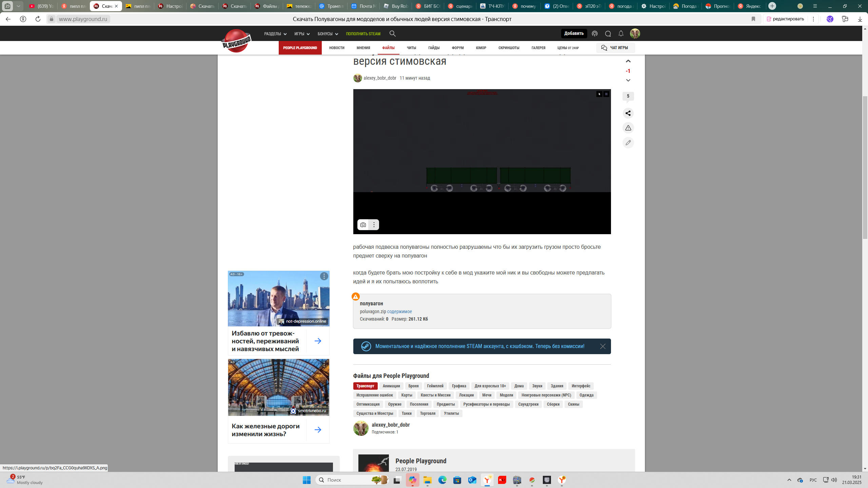The height and width of the screenshot is (488, 868).
Task: Click the Добавить button
Action: [574, 33]
